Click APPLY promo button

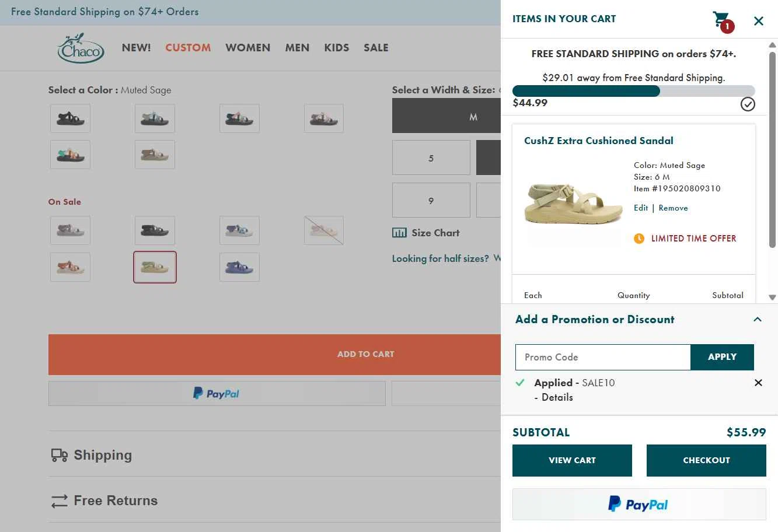(x=722, y=357)
